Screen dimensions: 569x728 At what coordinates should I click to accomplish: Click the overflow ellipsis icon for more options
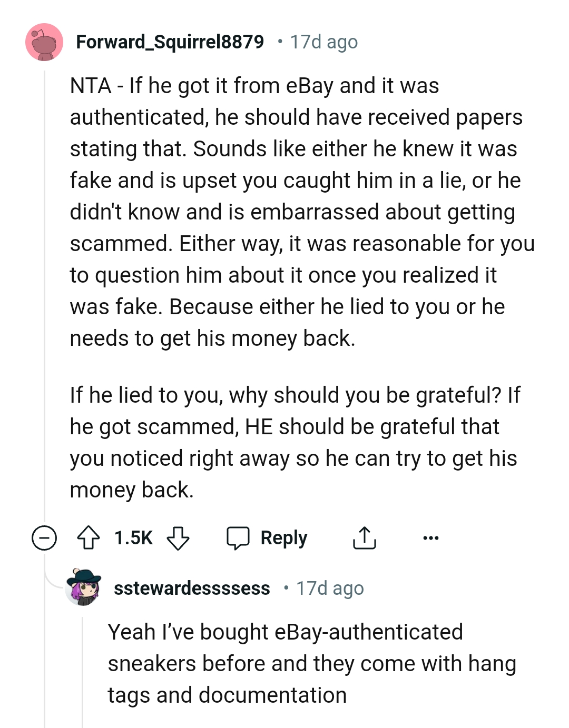(x=431, y=537)
